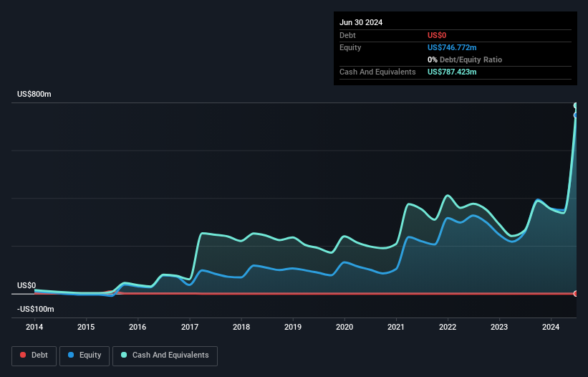Click the 2023 x-axis label

coord(499,327)
